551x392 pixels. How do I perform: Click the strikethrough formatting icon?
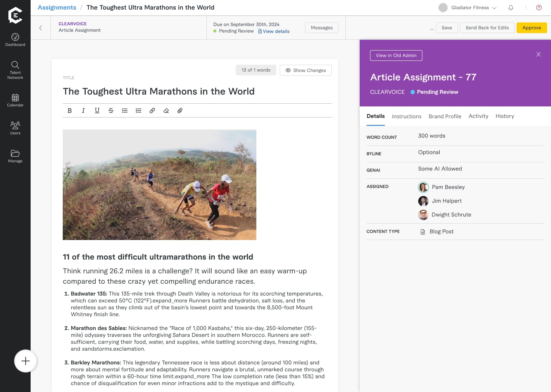(x=111, y=111)
